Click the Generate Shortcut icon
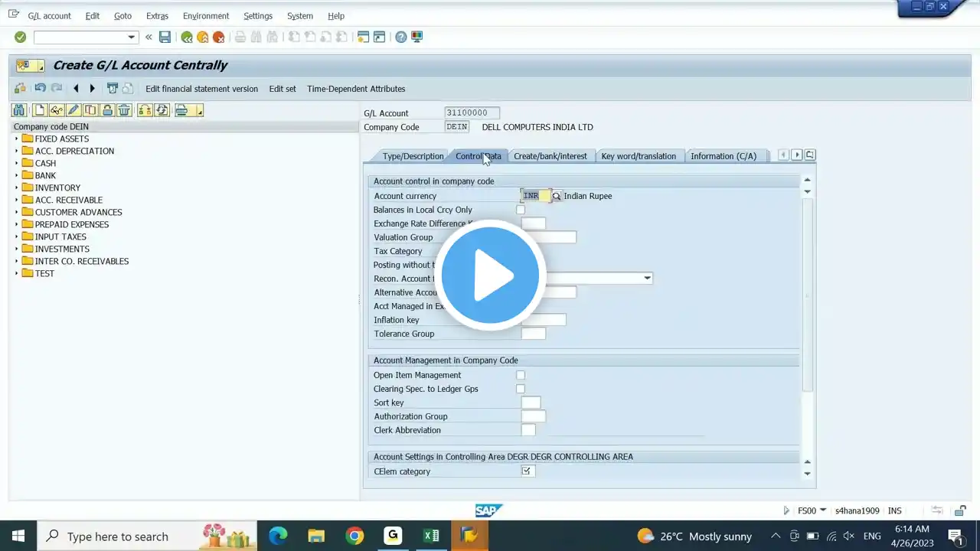The width and height of the screenshot is (980, 551). (379, 37)
